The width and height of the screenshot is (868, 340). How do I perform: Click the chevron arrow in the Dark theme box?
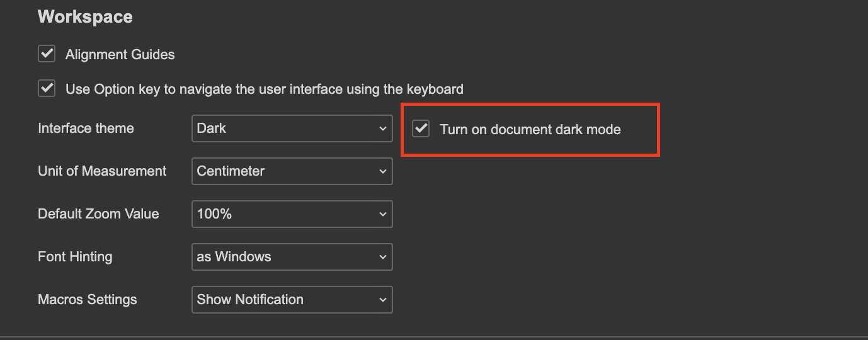[x=382, y=129]
